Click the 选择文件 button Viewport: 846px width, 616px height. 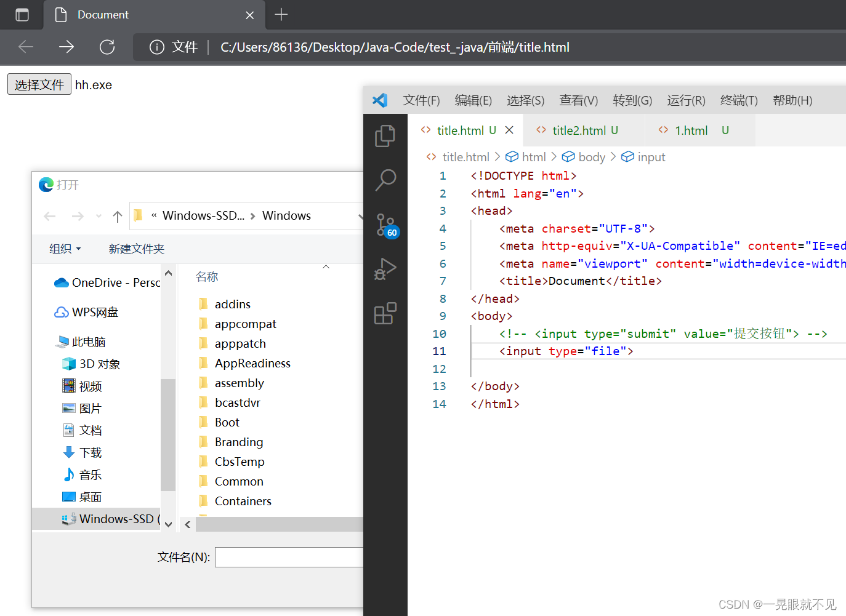tap(39, 84)
